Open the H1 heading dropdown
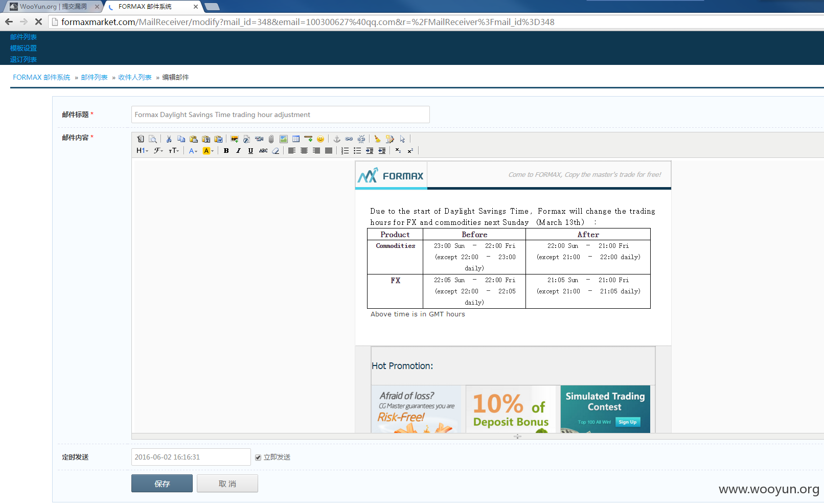This screenshot has width=824, height=504. tap(142, 151)
